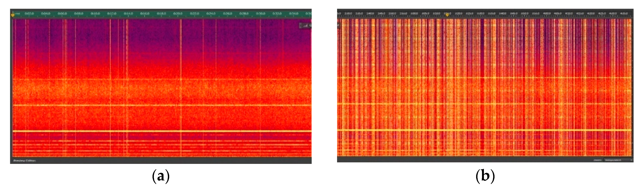The height and width of the screenshot is (188, 644).
Task: Jump to 0:30.0 on the left timeline ruler
Action: click(261, 13)
